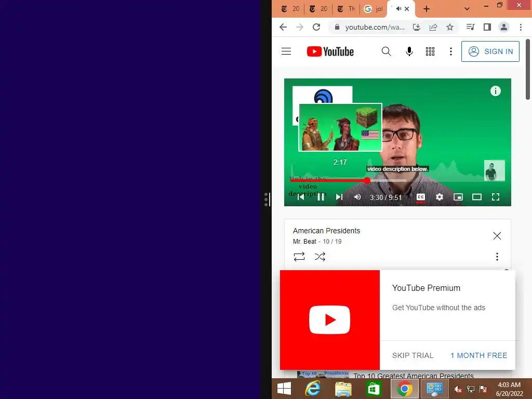The width and height of the screenshot is (532, 399).
Task: Enable miniplayer mode
Action: pyautogui.click(x=458, y=197)
